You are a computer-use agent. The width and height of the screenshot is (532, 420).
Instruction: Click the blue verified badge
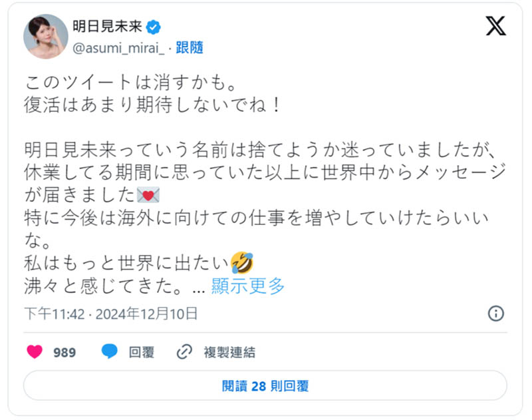[x=154, y=27]
